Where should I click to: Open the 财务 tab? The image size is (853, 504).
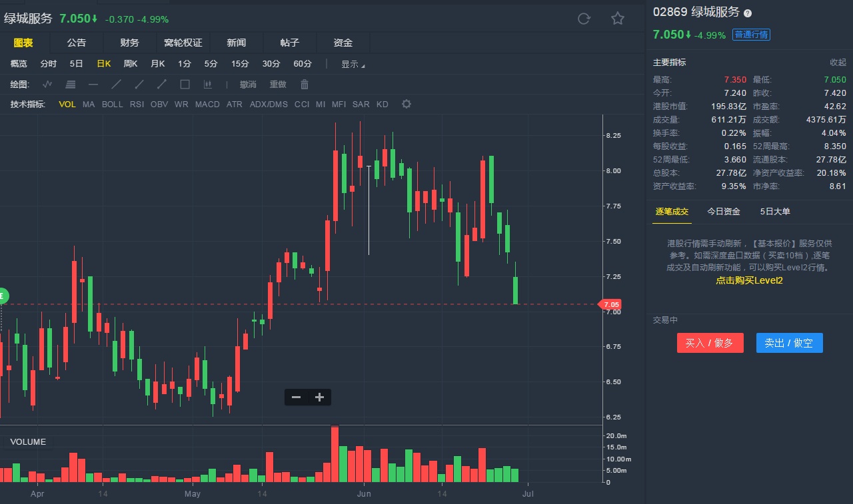pos(130,43)
